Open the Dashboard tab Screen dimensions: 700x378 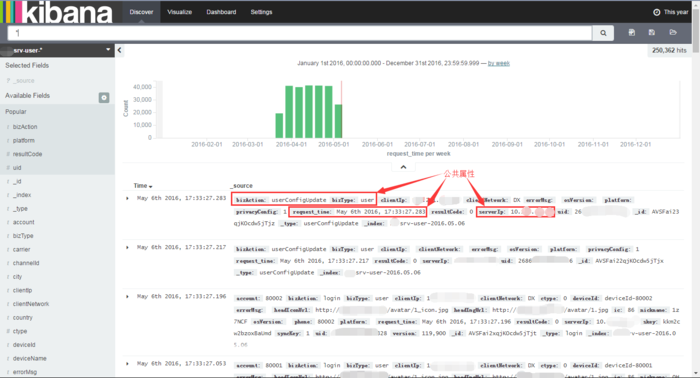[221, 12]
